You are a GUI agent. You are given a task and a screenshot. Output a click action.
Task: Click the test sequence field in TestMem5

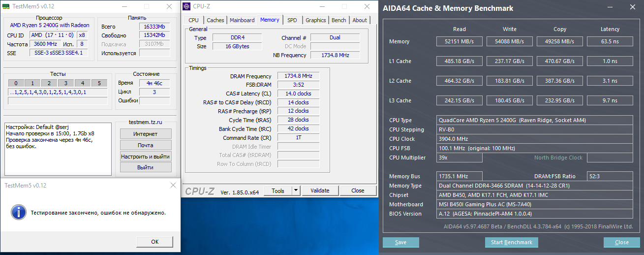point(58,92)
